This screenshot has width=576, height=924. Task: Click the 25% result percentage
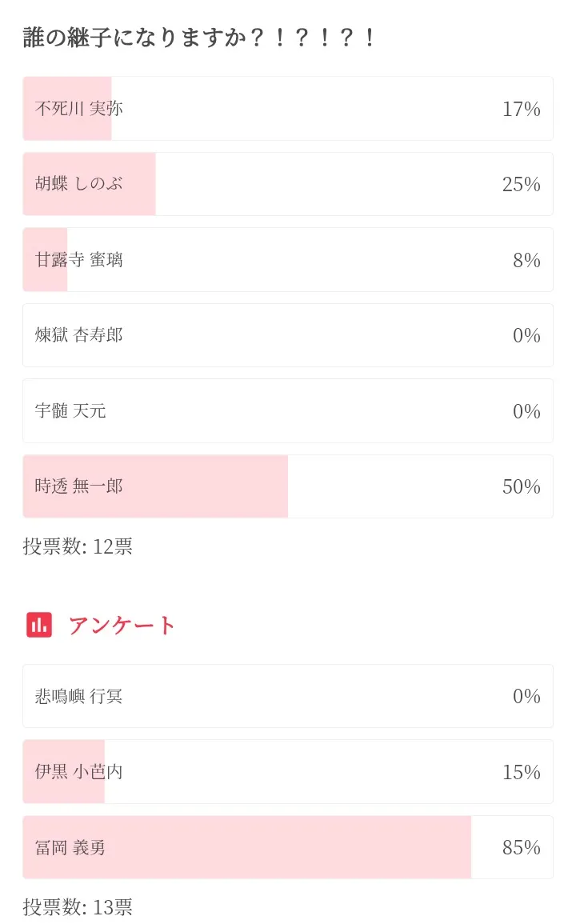521,184
